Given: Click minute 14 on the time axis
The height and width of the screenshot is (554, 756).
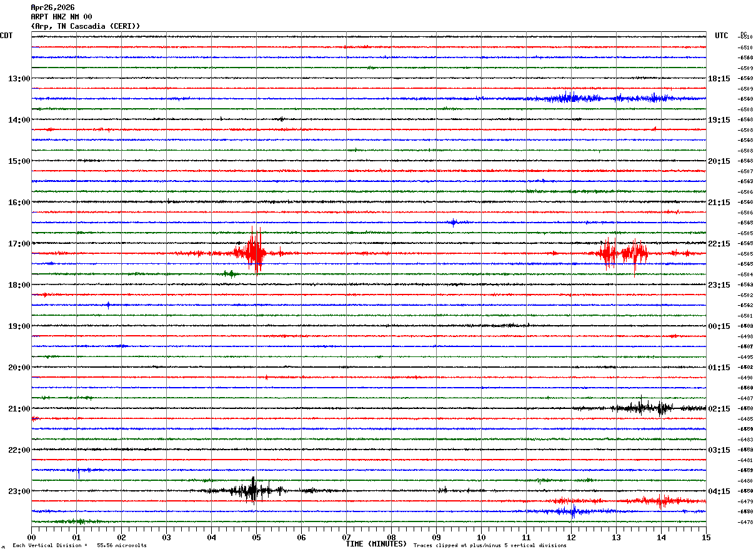Looking at the screenshot, I should (x=662, y=538).
